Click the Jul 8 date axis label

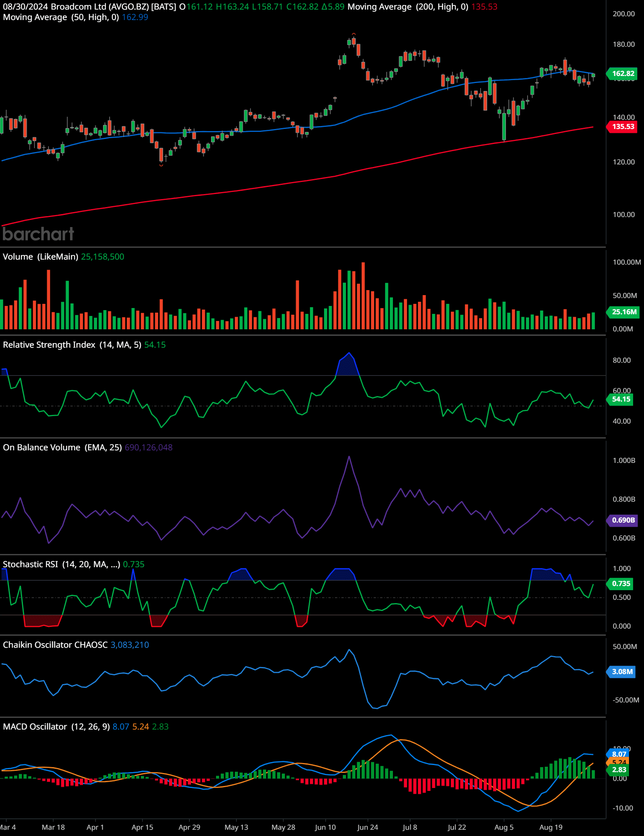[x=410, y=827]
